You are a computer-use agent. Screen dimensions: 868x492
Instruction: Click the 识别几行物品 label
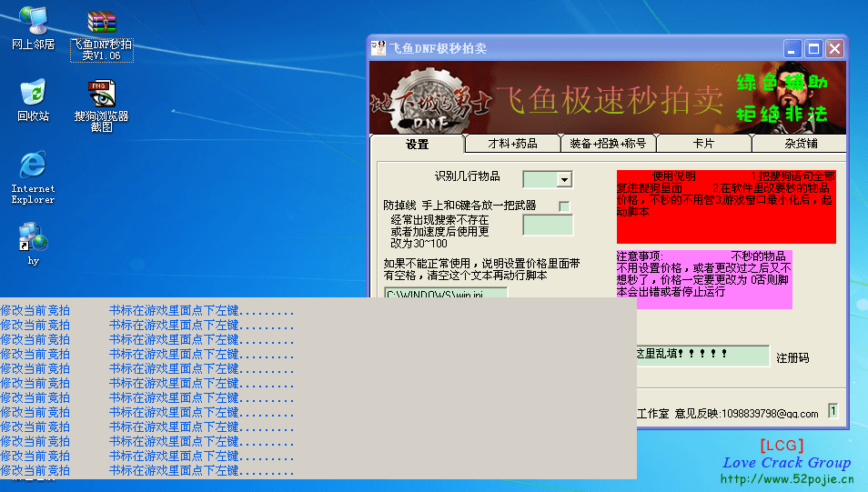[468, 176]
